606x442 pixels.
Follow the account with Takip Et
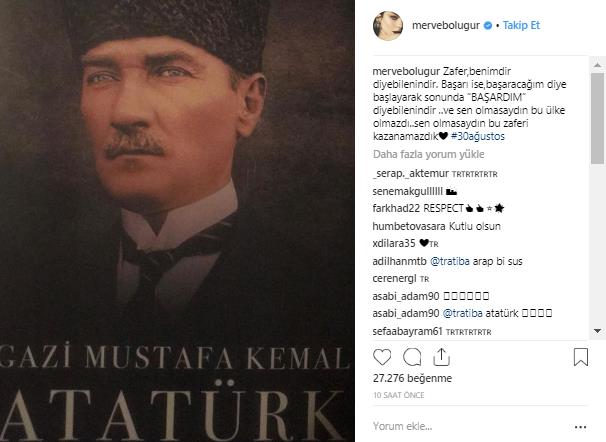[x=521, y=26]
